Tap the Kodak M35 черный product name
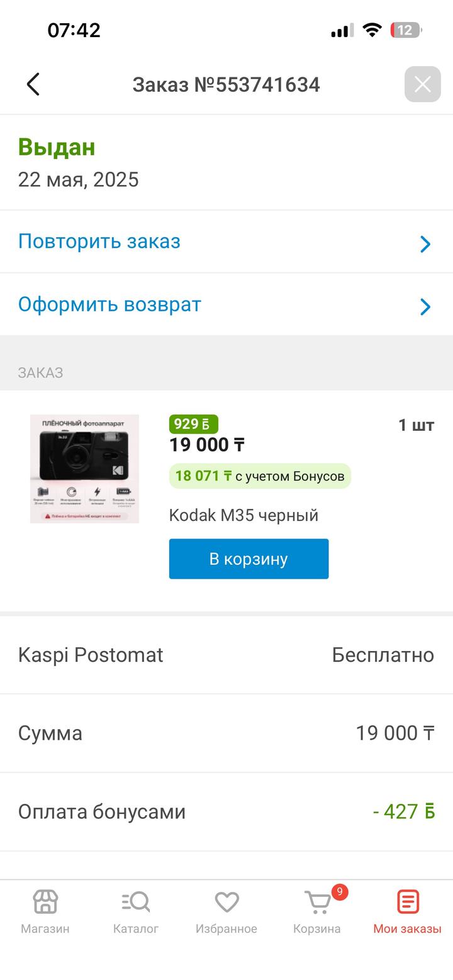 [243, 515]
